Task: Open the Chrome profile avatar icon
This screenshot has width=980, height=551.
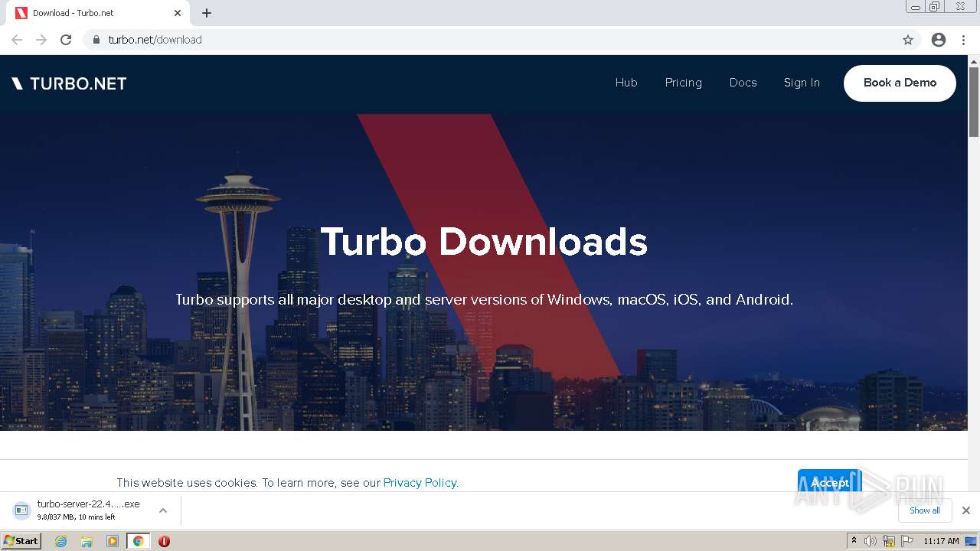Action: coord(939,40)
